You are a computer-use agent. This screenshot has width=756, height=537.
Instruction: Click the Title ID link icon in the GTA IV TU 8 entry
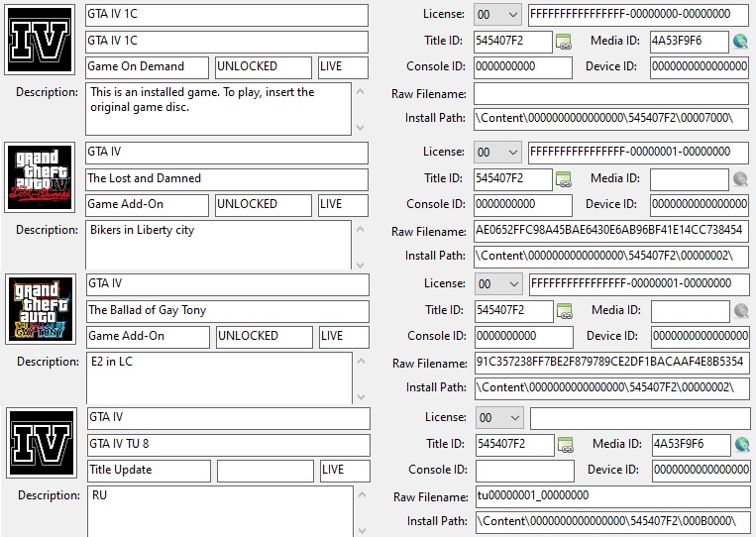tap(565, 445)
